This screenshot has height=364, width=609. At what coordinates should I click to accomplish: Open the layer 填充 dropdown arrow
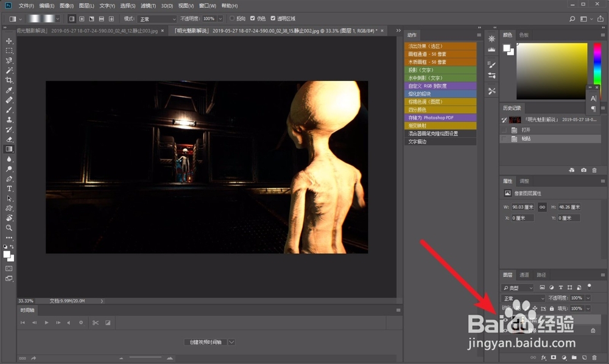pos(588,309)
